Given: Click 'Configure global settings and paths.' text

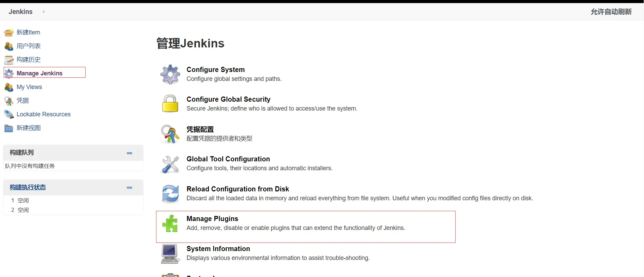Looking at the screenshot, I should click(x=234, y=79).
